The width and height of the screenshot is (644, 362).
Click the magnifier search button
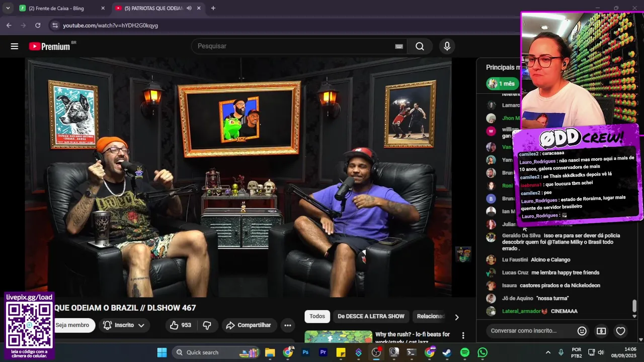click(420, 46)
